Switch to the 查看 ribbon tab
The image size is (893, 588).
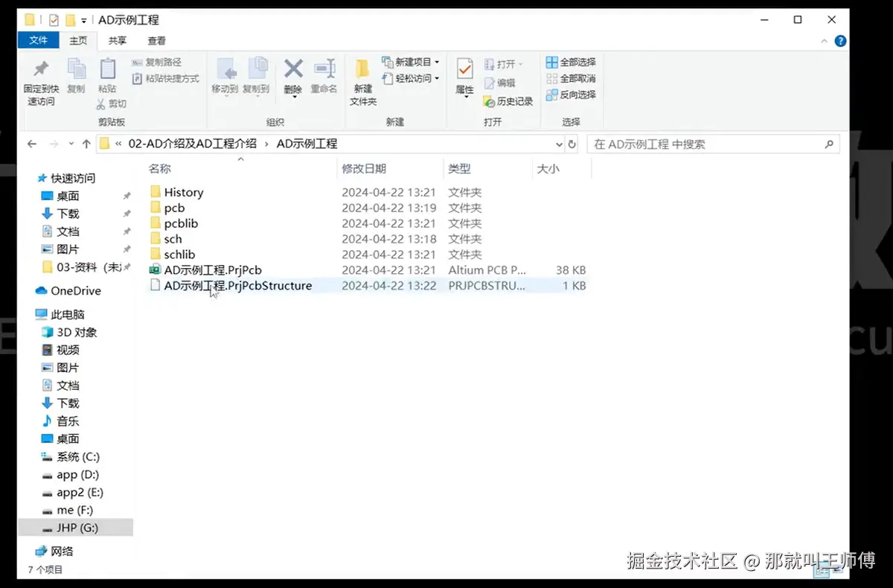pos(156,41)
